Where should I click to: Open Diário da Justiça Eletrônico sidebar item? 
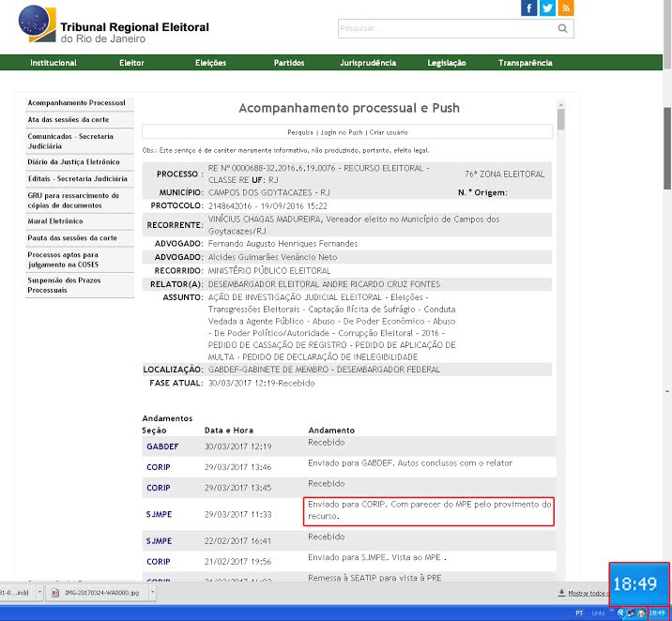74,162
